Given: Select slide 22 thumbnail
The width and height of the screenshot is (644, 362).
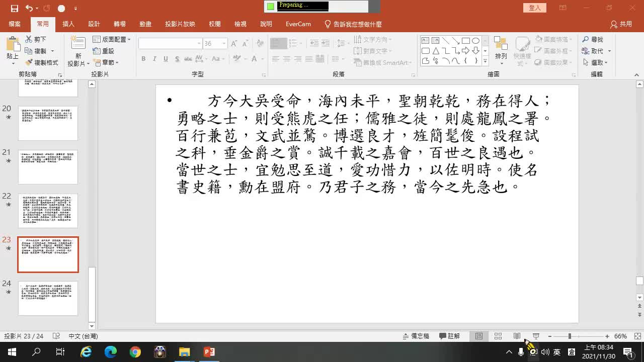Looking at the screenshot, I should (x=48, y=211).
